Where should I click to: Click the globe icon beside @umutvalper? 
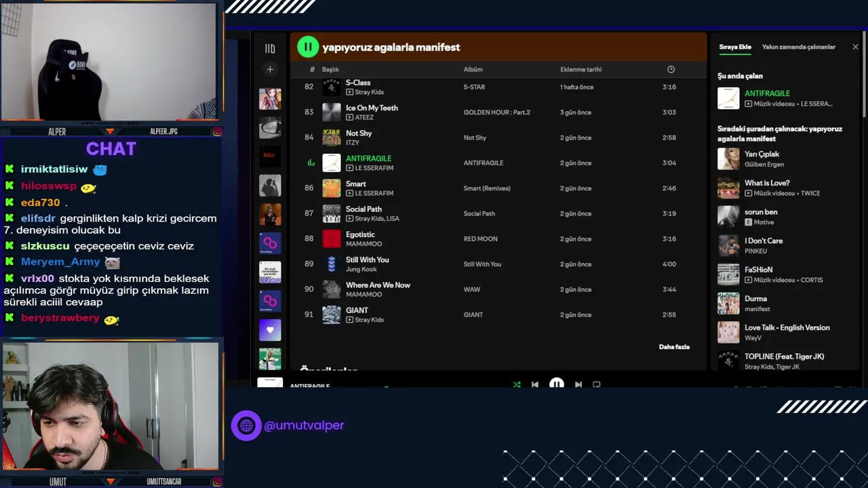click(246, 426)
